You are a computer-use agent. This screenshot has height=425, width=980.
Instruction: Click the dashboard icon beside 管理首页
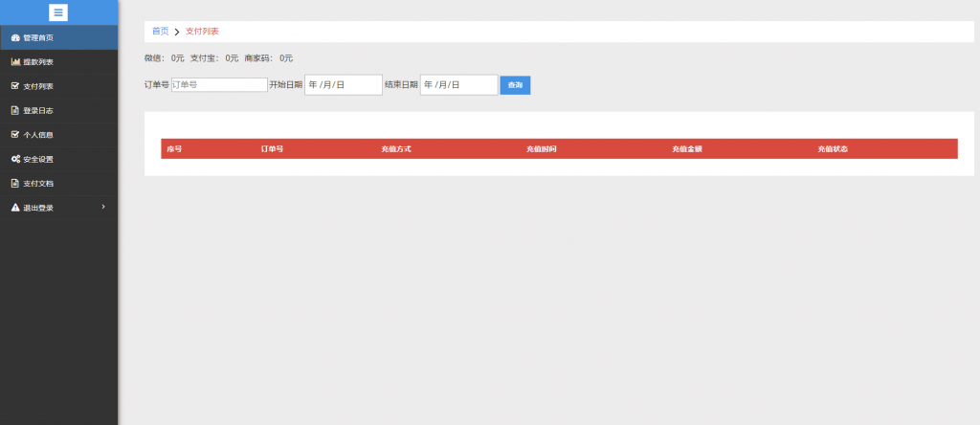tap(15, 37)
